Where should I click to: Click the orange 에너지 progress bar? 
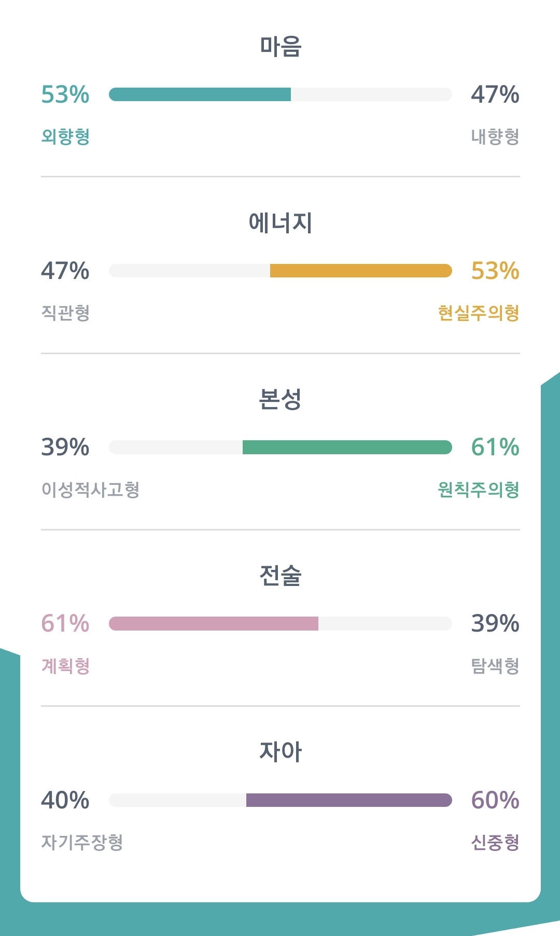[x=281, y=271]
